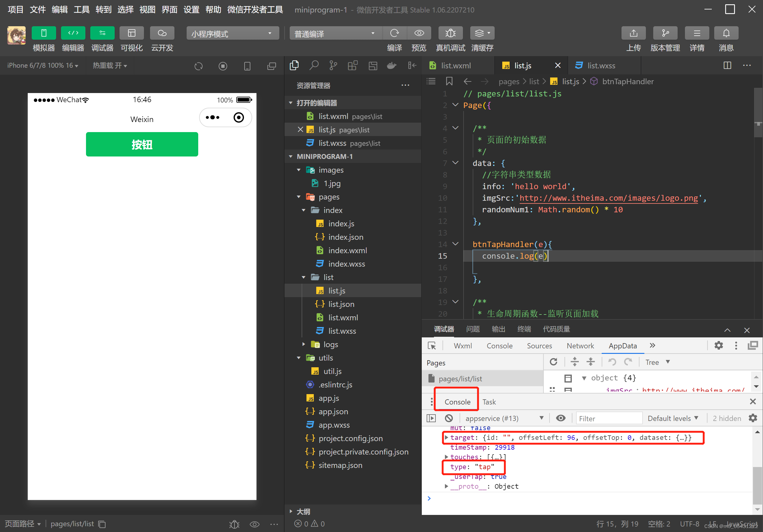
Task: Collapse the sidebar with the arrow icon
Action: tap(412, 65)
